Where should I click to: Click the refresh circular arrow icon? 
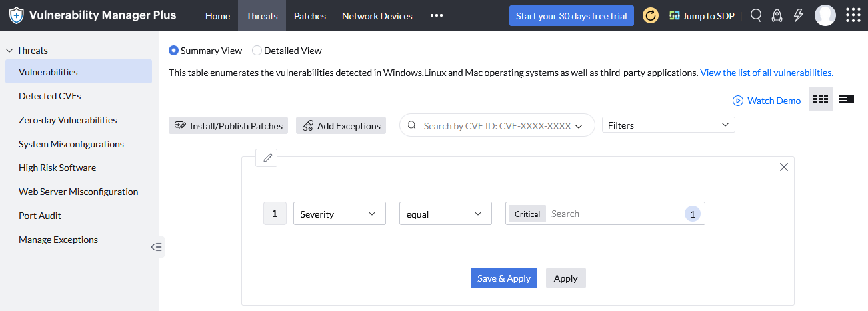click(651, 15)
